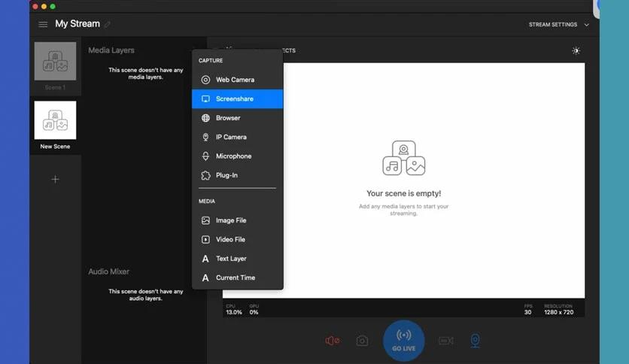Screen dimensions: 629x364
Task: Choose Screenshare from the capture menu
Action: coord(235,99)
